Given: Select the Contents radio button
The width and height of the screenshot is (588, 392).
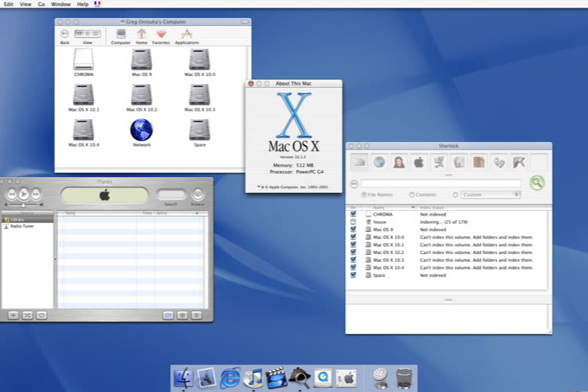Looking at the screenshot, I should 412,194.
